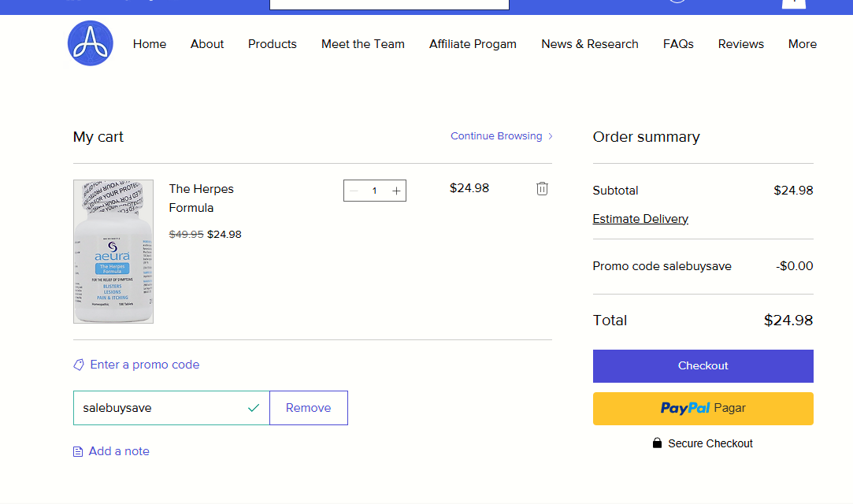The image size is (853, 504).
Task: Increase quantity with the plus icon
Action: [396, 191]
